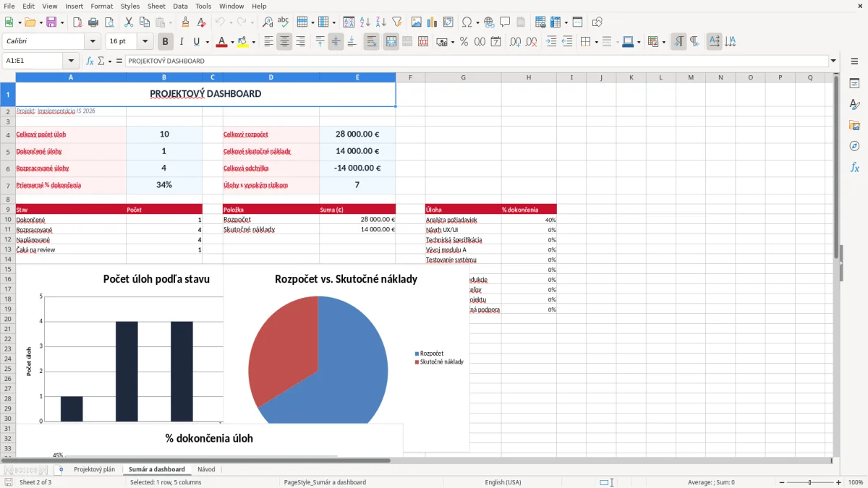Expand the formula bar
Viewport: 868px width, 488px height.
833,61
